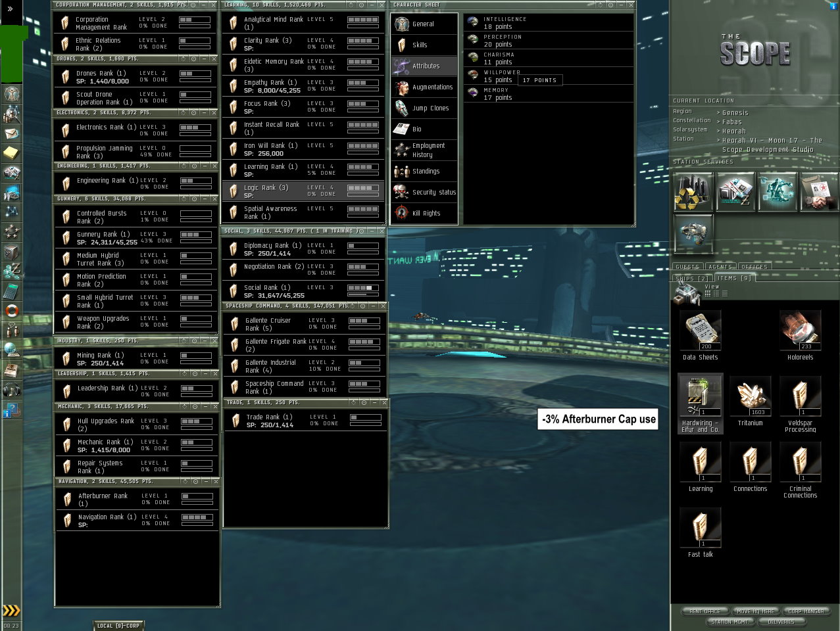Open the General section of character sheet
The height and width of the screenshot is (631, 840).
(x=424, y=24)
